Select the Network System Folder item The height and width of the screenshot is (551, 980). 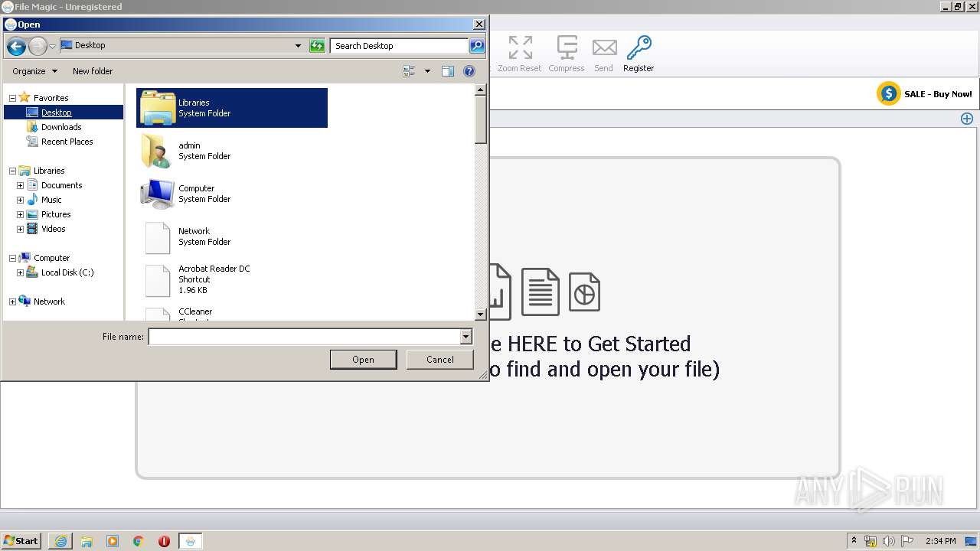(x=232, y=236)
